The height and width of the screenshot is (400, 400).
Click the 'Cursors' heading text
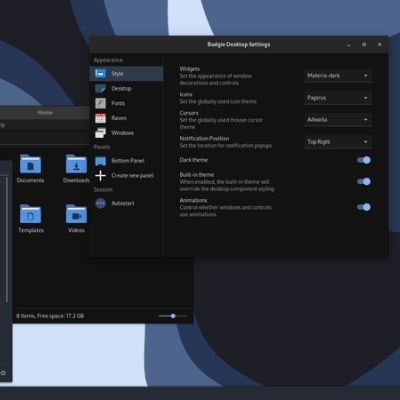click(189, 113)
